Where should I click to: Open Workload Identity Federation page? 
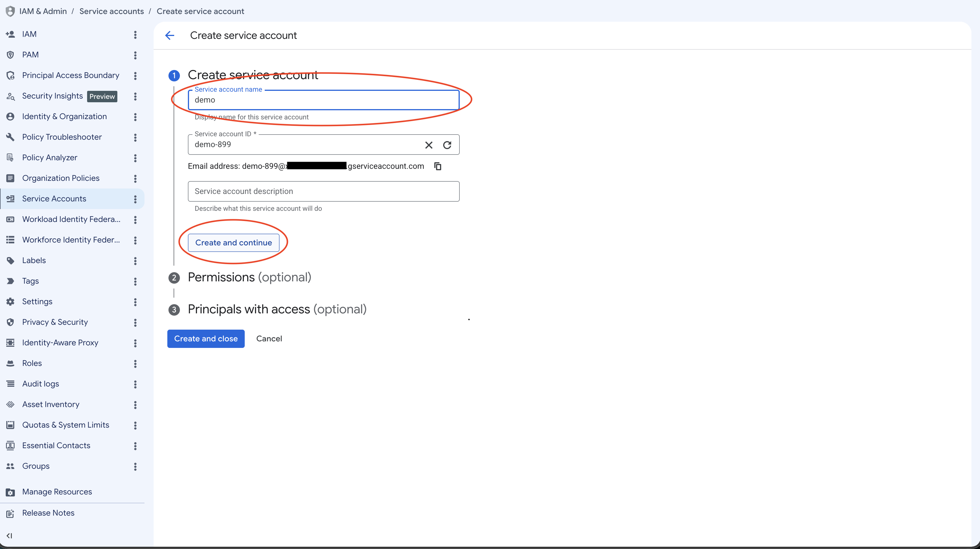coord(71,219)
